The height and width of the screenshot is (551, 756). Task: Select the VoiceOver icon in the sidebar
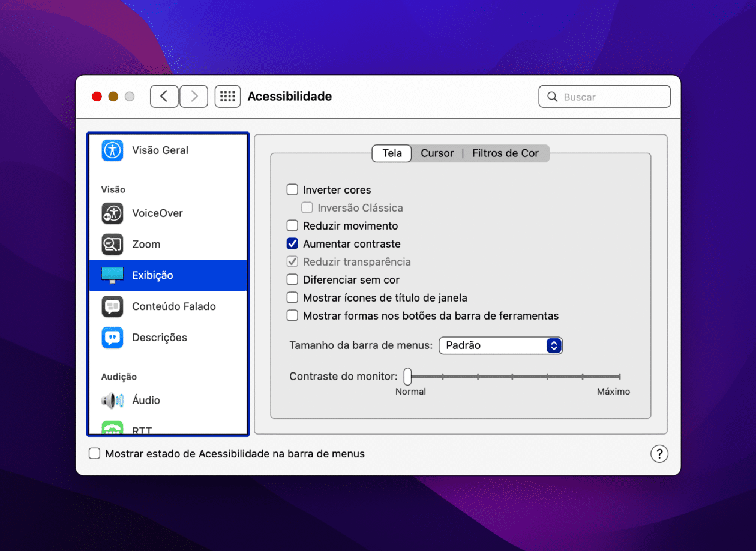point(112,213)
